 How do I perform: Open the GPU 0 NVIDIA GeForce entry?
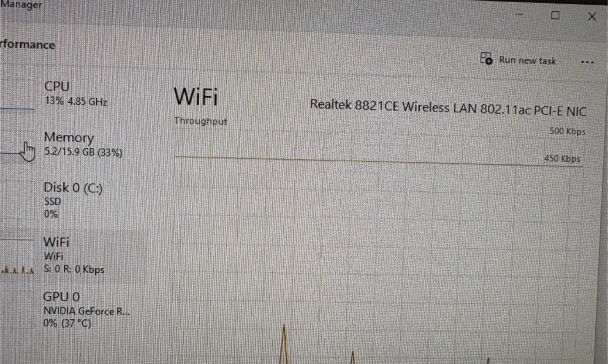(x=75, y=310)
